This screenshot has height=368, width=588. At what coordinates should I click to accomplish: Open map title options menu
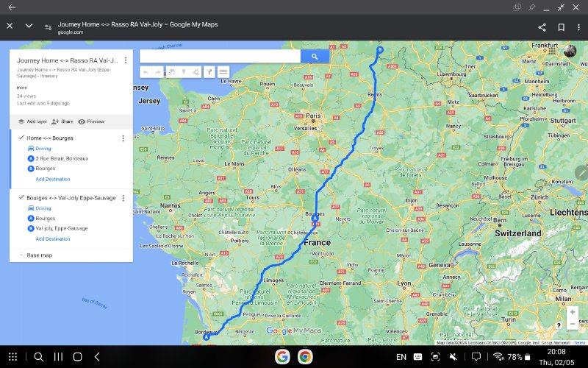[x=126, y=60]
